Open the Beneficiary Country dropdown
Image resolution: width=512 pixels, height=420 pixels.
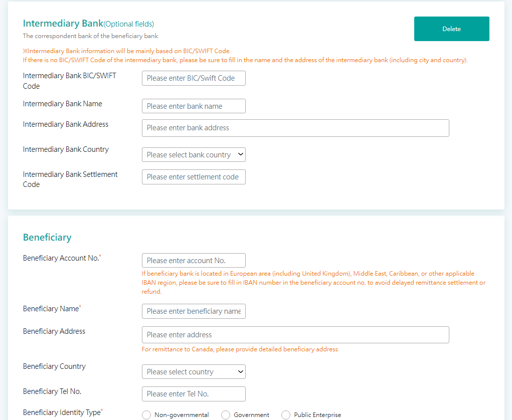(x=194, y=372)
